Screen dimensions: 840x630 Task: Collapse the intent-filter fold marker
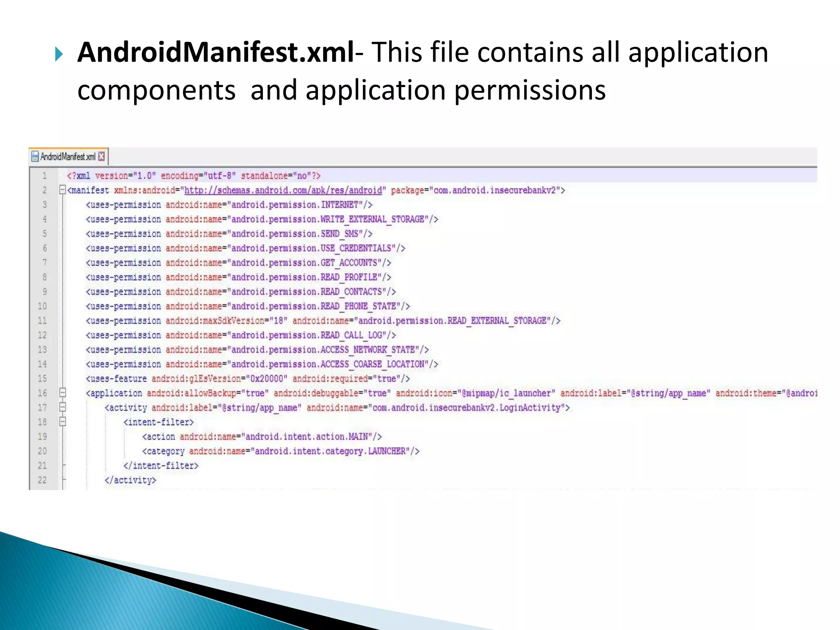pyautogui.click(x=62, y=422)
